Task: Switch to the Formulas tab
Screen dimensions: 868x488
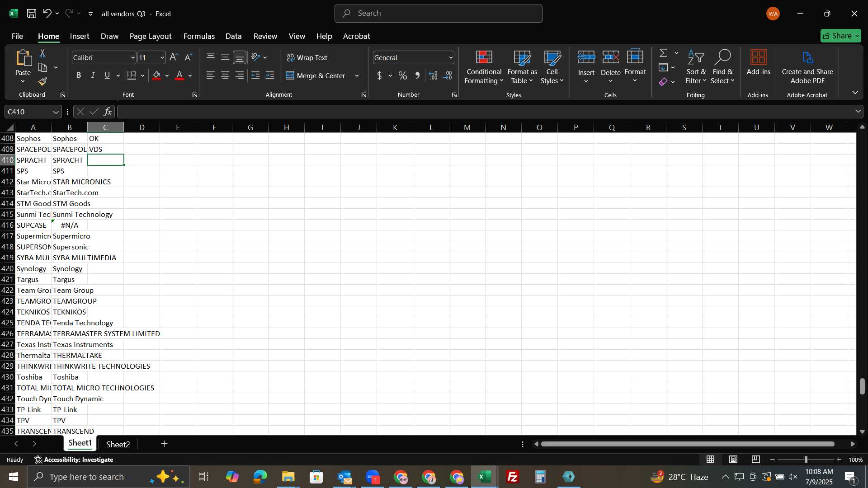Action: (x=199, y=36)
